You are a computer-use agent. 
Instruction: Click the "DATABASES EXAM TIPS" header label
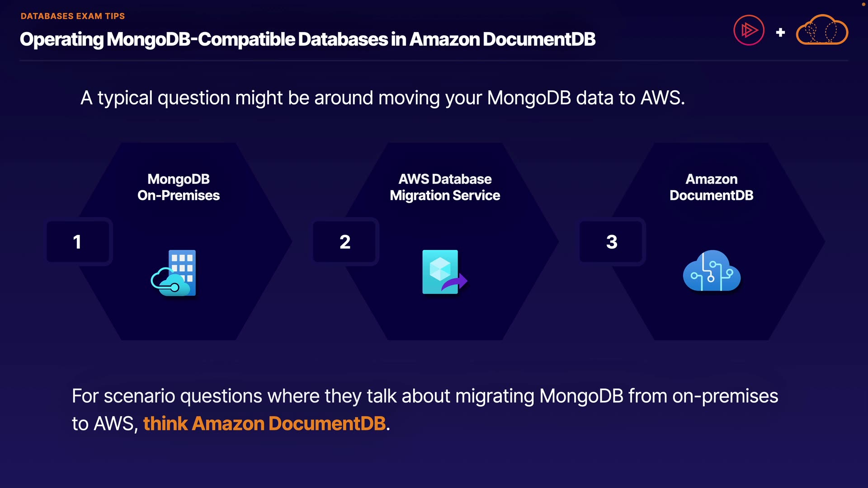click(x=73, y=16)
